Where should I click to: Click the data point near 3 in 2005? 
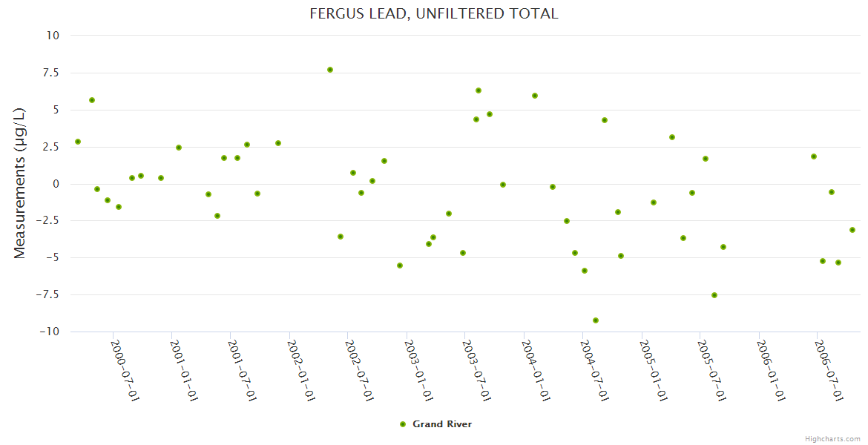pos(672,137)
